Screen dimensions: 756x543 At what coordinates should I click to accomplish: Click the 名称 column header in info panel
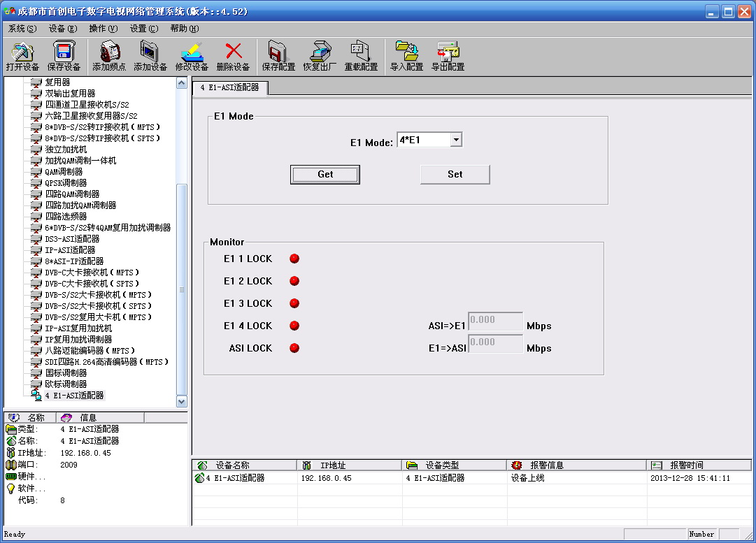click(x=30, y=418)
